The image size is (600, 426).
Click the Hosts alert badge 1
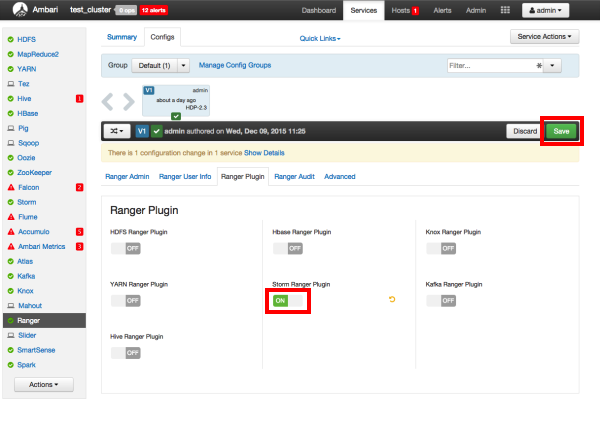pos(415,11)
